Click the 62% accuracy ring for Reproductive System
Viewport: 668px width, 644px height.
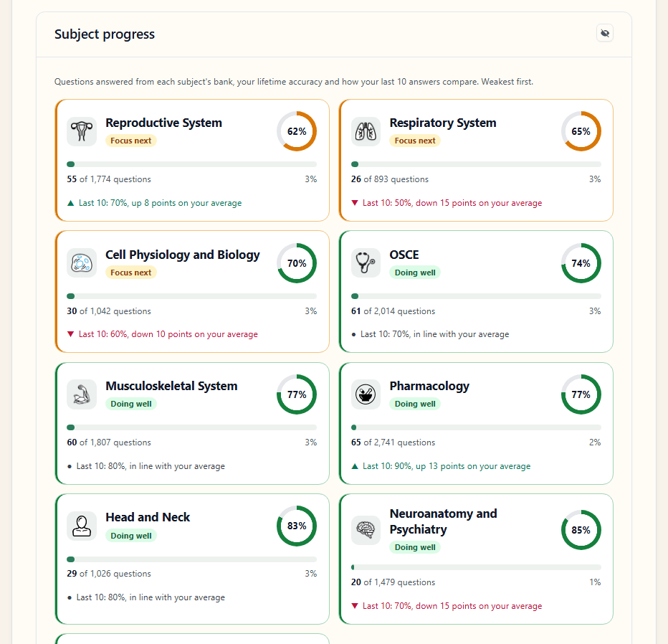point(297,131)
